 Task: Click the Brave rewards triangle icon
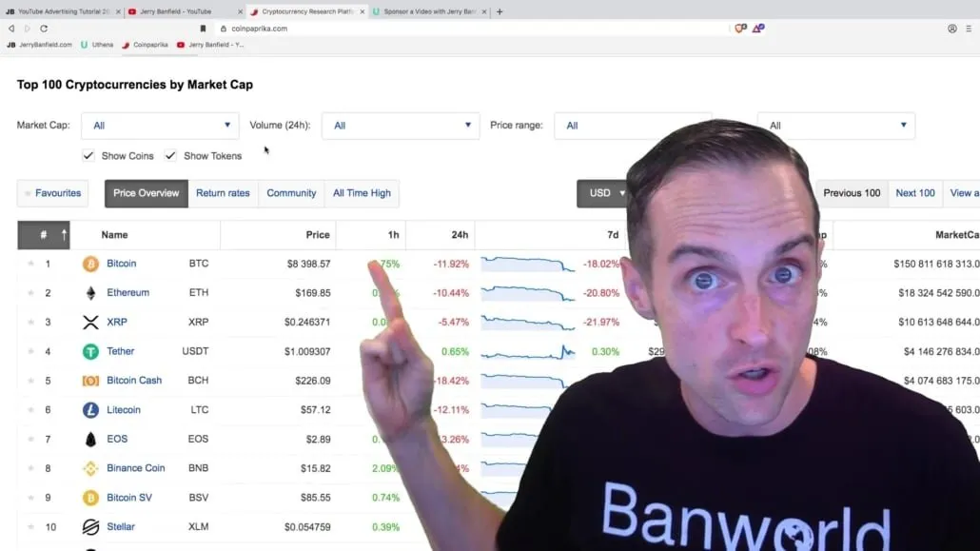(x=758, y=29)
